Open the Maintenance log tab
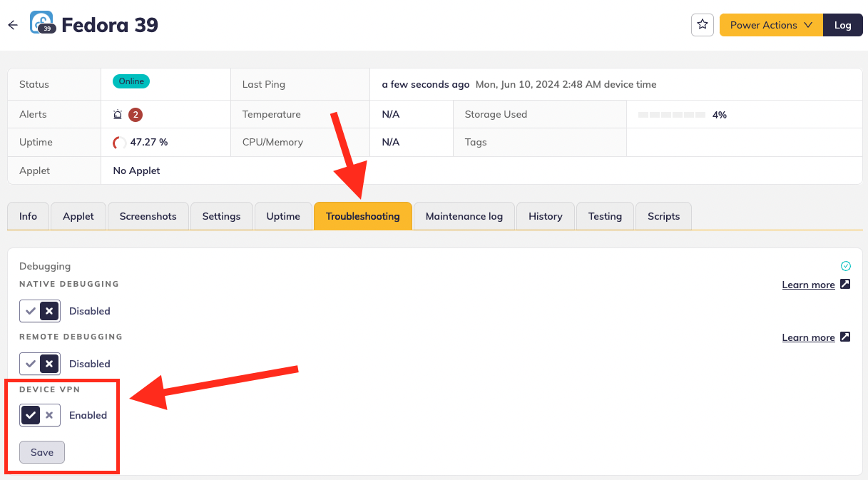This screenshot has width=868, height=480. (x=464, y=216)
